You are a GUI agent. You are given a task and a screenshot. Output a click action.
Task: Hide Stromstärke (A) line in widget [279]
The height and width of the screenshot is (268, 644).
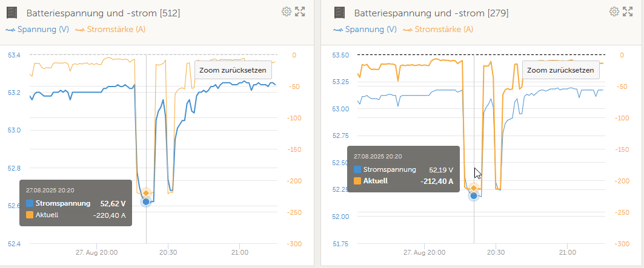[x=439, y=29]
